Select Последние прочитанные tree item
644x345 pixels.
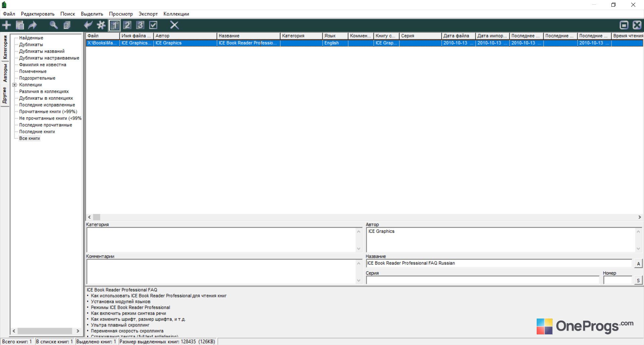(46, 125)
